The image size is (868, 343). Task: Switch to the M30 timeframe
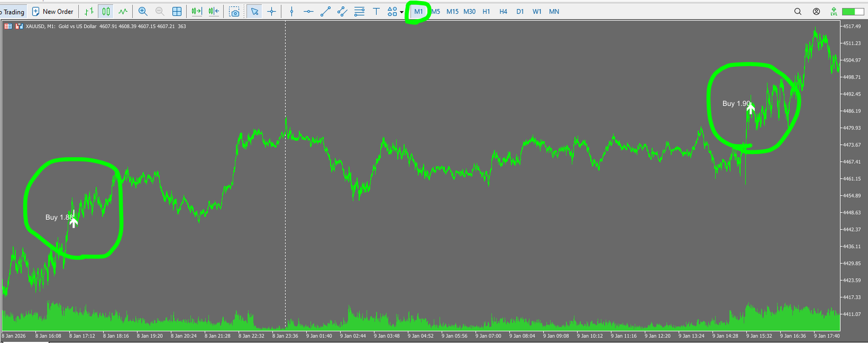[470, 11]
